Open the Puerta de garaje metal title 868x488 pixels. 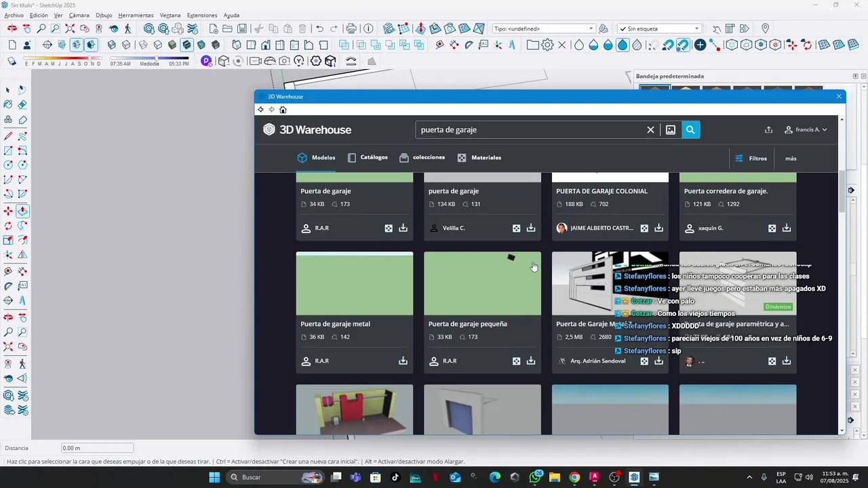click(x=336, y=324)
